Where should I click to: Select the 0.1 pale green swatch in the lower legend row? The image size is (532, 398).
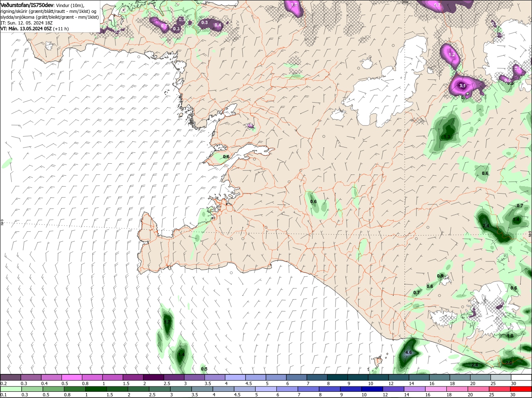pyautogui.click(x=10, y=389)
